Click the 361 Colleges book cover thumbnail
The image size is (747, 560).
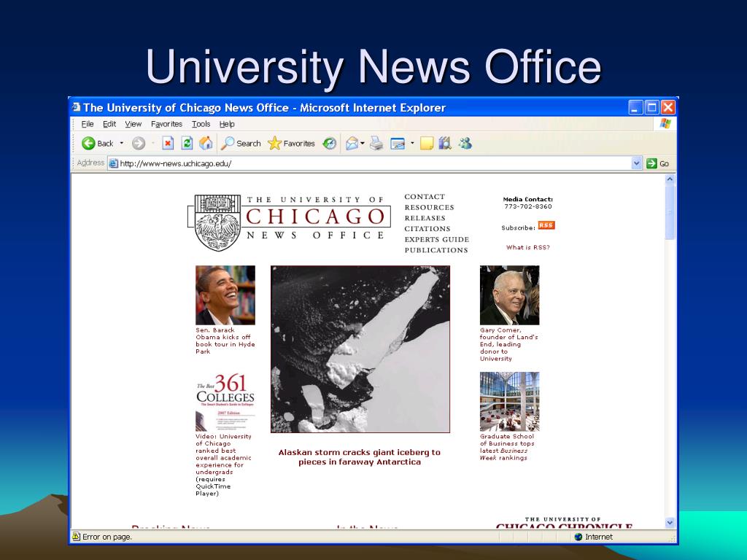pos(225,402)
